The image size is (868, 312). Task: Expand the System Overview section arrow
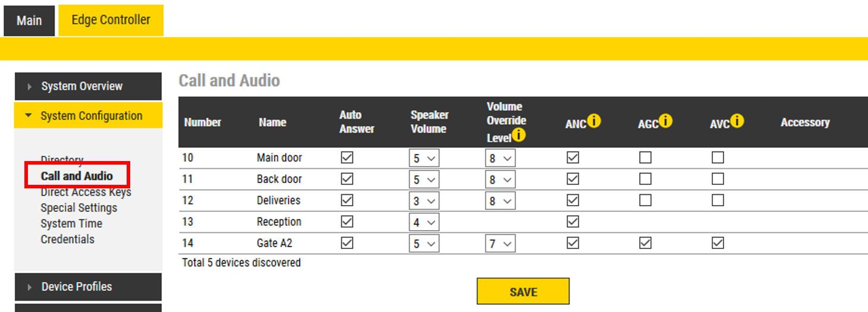pos(30,87)
